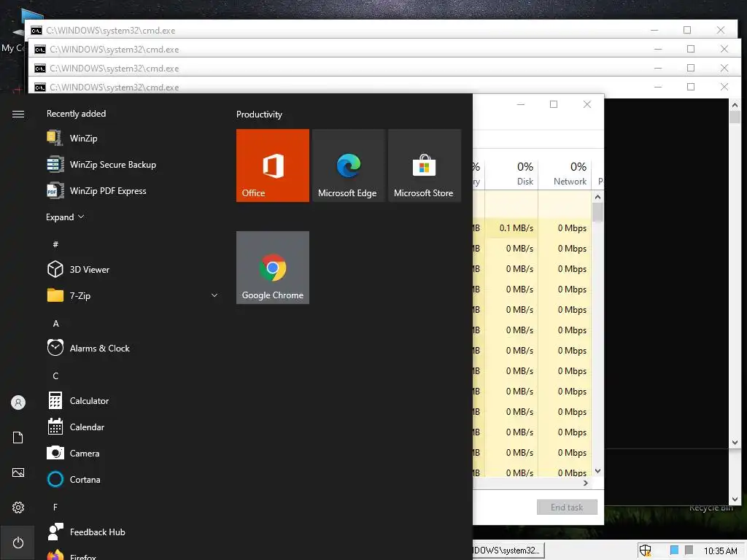Image resolution: width=747 pixels, height=560 pixels.
Task: Click the Recently added heading
Action: coord(76,113)
